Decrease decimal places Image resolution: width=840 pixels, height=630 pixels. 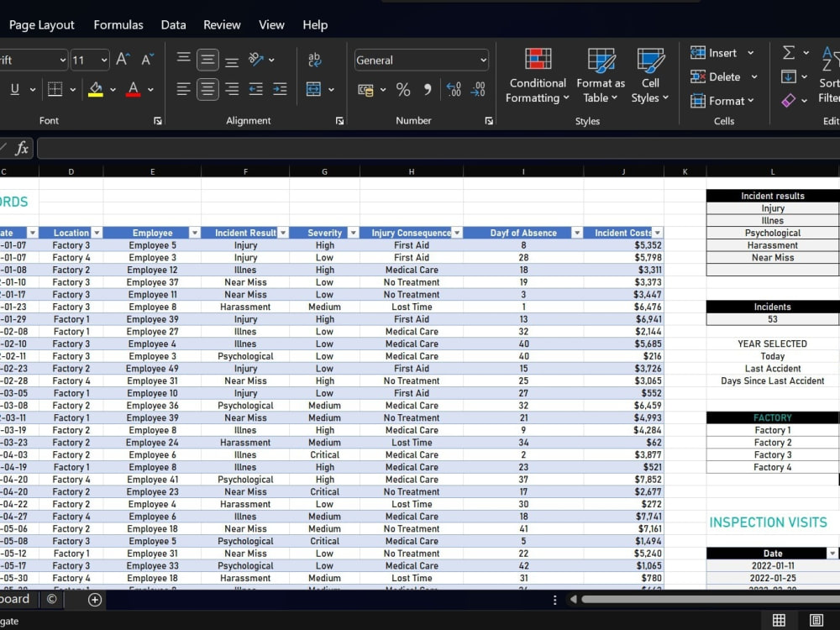coord(478,90)
